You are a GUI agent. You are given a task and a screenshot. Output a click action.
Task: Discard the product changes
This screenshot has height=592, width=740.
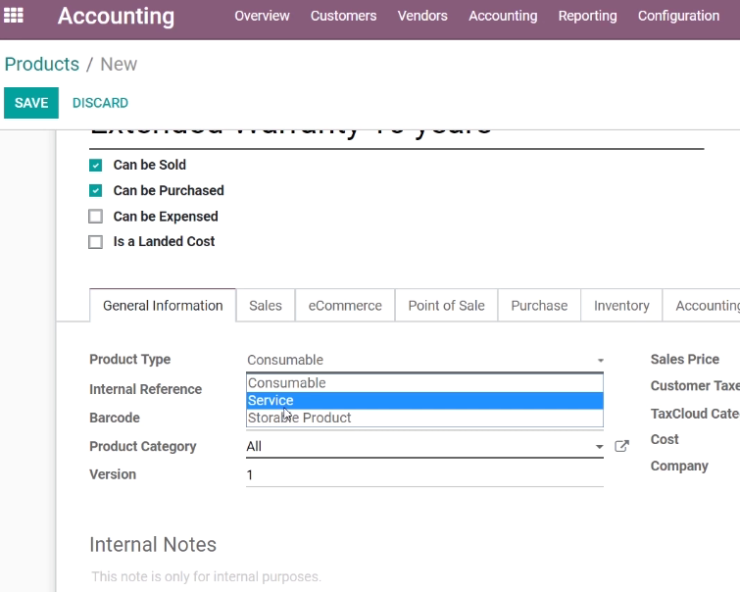click(100, 103)
